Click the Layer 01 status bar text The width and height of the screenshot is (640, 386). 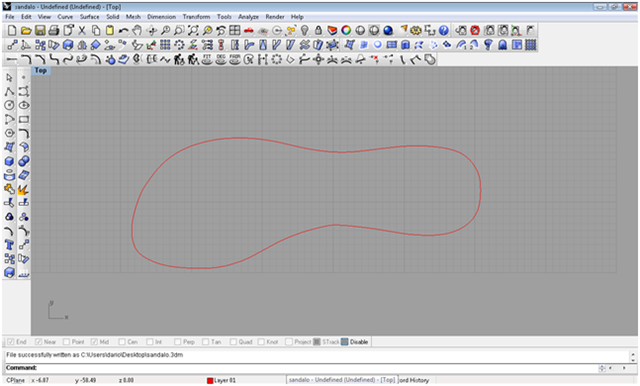[x=225, y=380]
